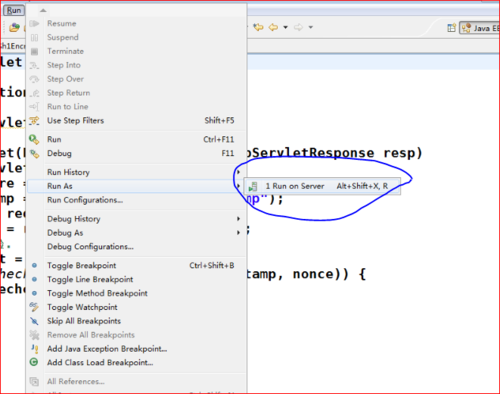
Task: Click the back navigation arrow in toolbar
Action: pos(273,27)
